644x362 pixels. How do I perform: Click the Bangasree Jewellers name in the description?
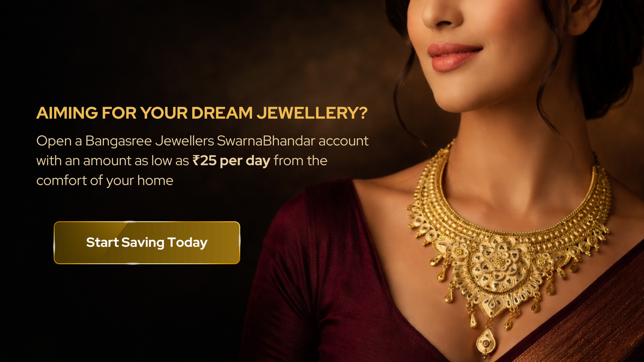tap(150, 141)
